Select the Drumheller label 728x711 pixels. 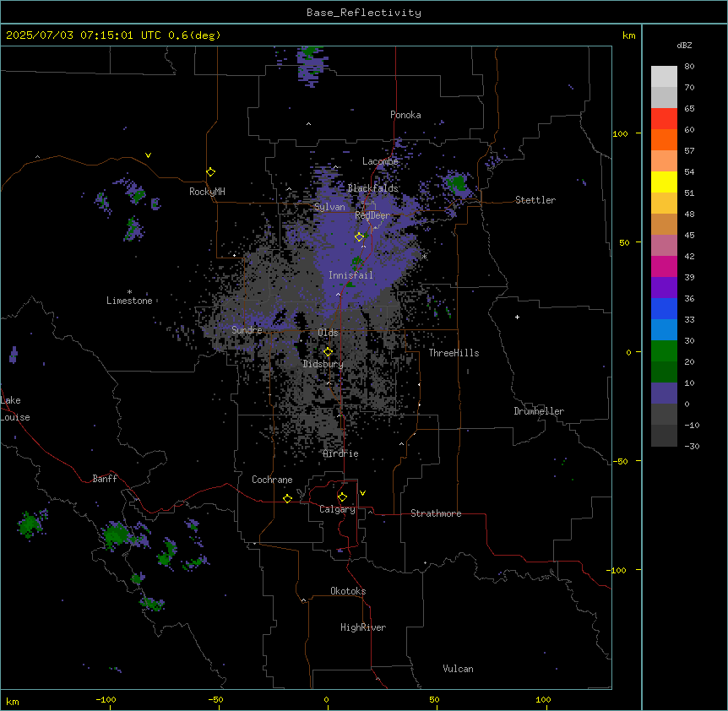pos(539,411)
